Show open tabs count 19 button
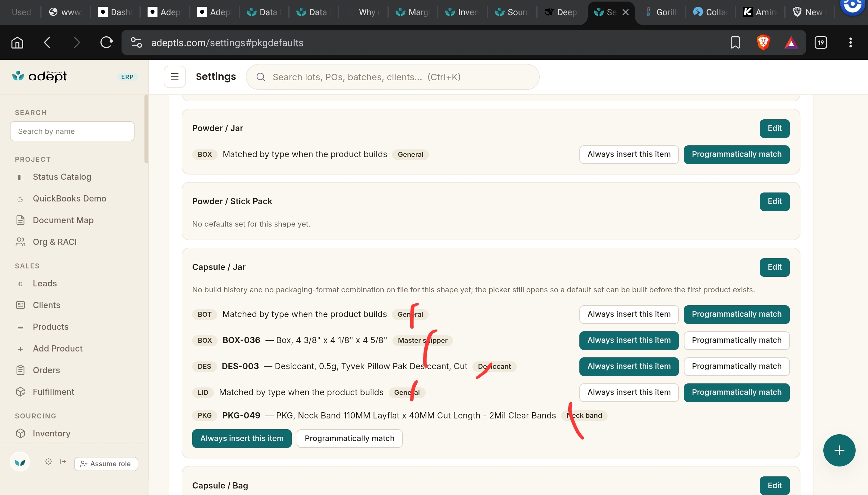This screenshot has height=495, width=868. pyautogui.click(x=821, y=42)
